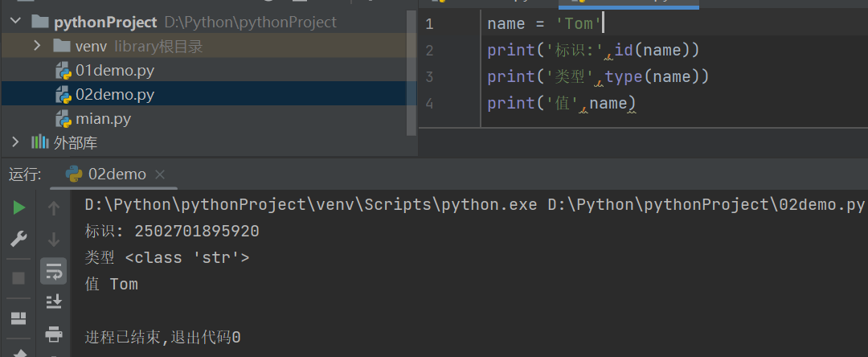Print the console output with the printer icon

[x=54, y=332]
